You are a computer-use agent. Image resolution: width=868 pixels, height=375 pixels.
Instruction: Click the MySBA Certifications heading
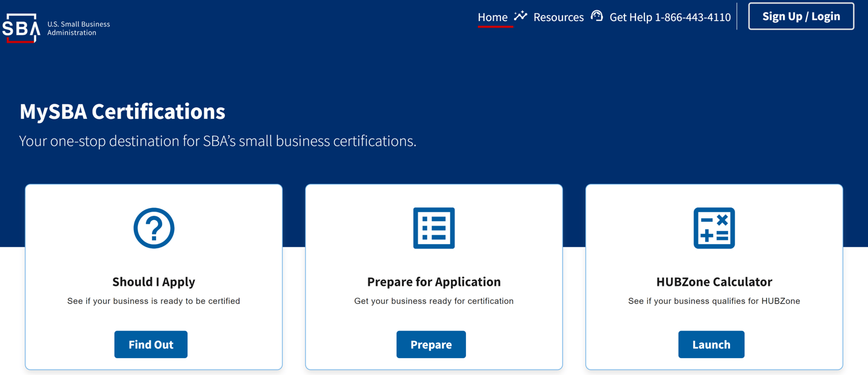coord(122,112)
